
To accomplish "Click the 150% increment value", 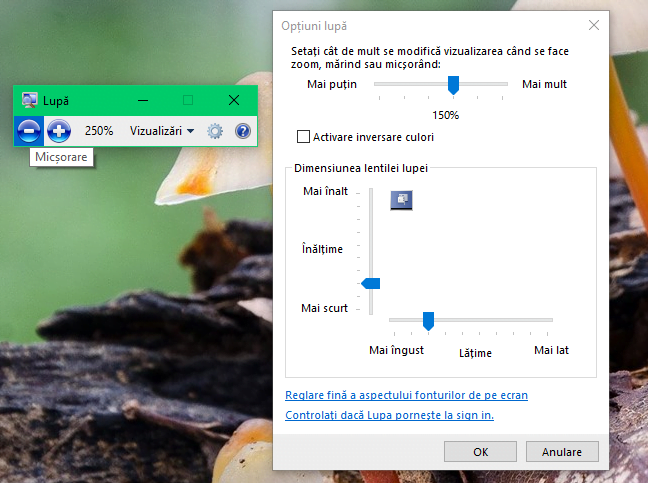I will pyautogui.click(x=446, y=115).
